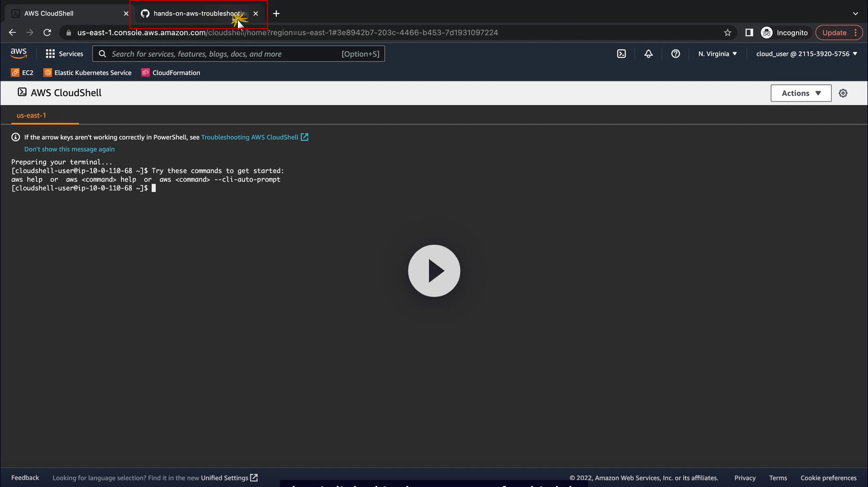Screen dimensions: 868x487
Task: Open the Unified Settings link
Action: point(229,478)
